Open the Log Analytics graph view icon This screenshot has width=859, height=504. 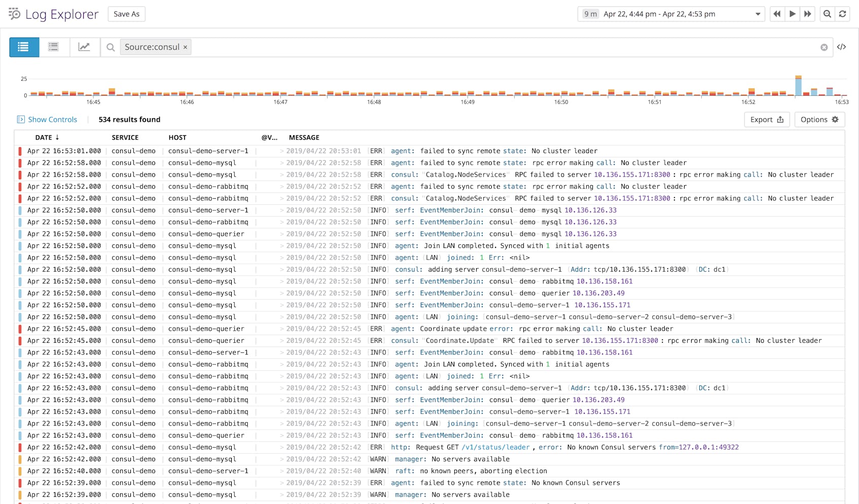[x=84, y=47]
